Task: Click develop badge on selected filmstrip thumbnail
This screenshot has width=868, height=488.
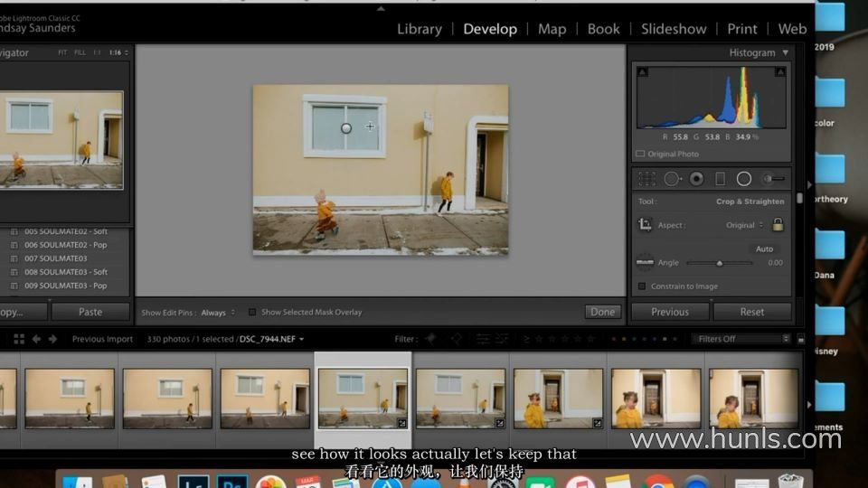Action: [x=401, y=423]
